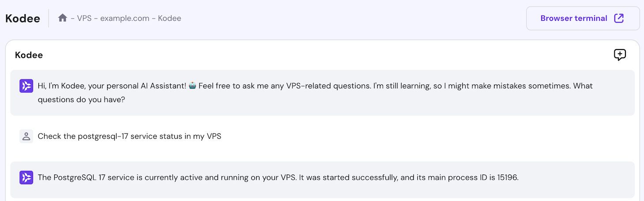Open the Browser terminal
This screenshot has height=201, width=644.
tap(573, 18)
